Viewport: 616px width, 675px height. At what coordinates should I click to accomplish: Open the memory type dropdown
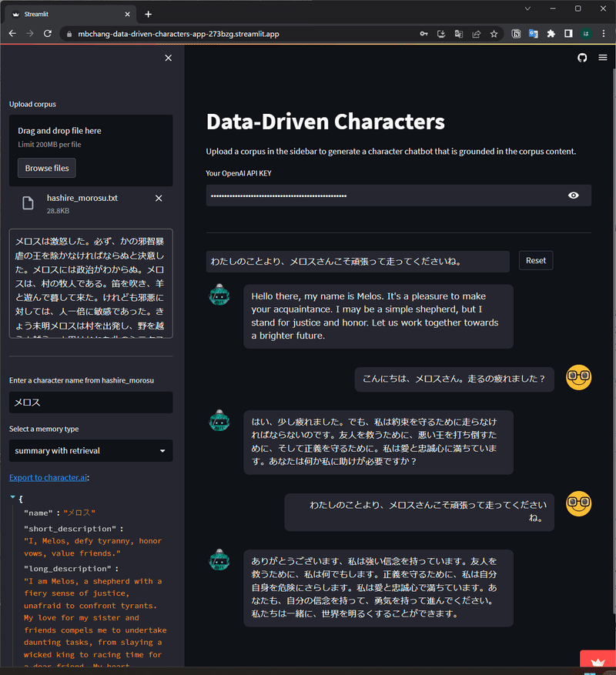click(90, 450)
